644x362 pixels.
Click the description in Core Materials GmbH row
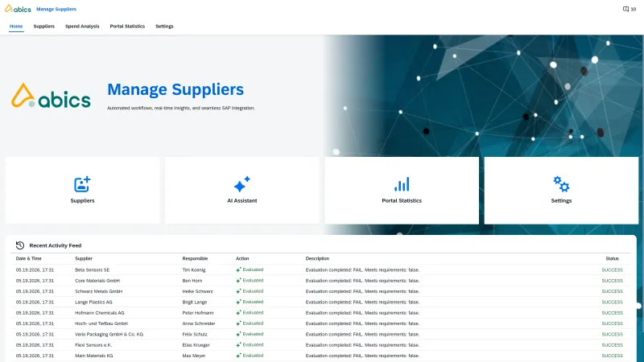point(362,281)
